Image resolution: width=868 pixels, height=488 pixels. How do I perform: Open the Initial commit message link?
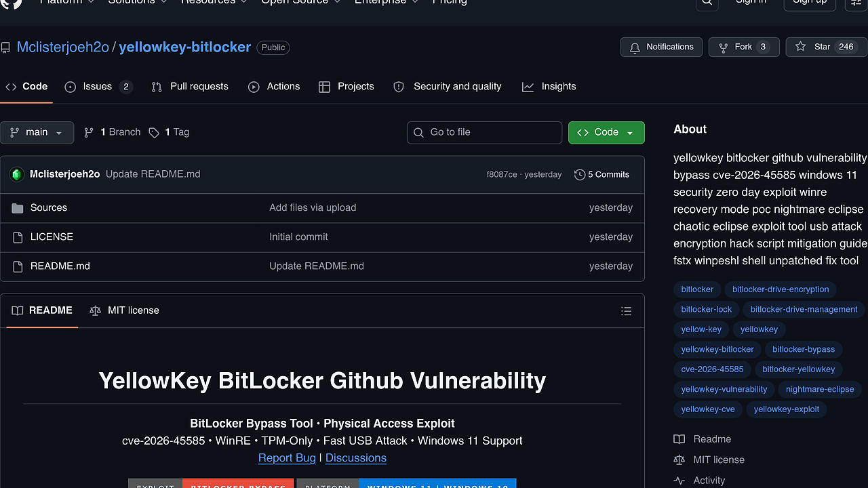click(x=298, y=237)
